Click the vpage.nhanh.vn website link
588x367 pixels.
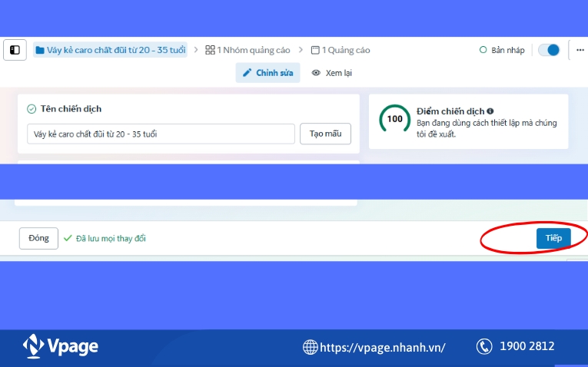tap(383, 347)
